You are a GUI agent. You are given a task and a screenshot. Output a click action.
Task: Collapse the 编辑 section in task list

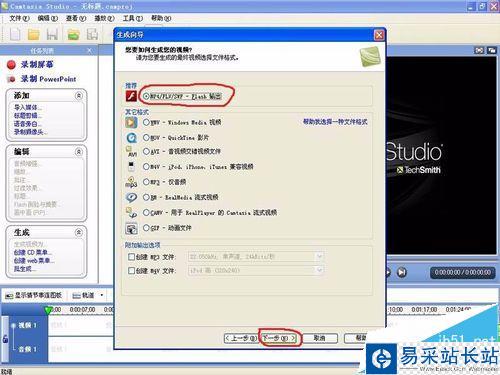(x=79, y=152)
